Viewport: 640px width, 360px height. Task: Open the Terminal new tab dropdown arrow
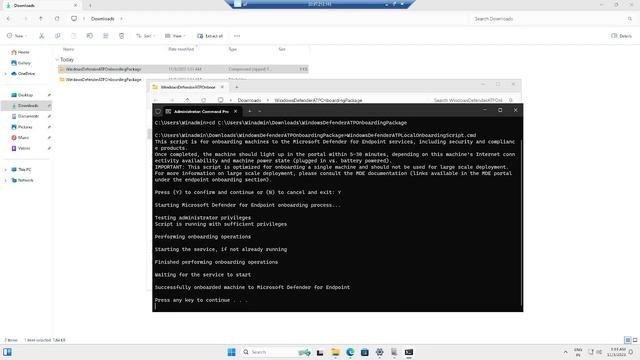(260, 111)
